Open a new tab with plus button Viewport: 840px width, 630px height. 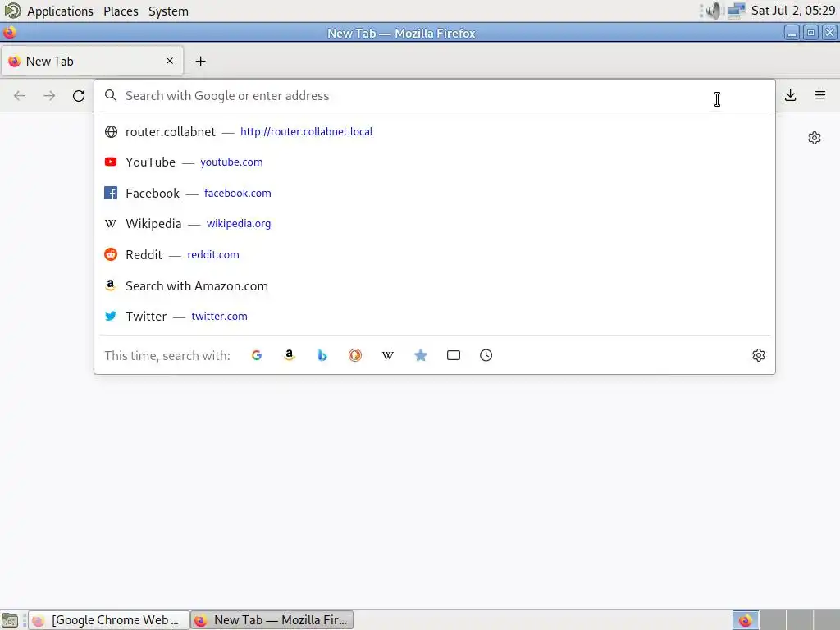[200, 61]
